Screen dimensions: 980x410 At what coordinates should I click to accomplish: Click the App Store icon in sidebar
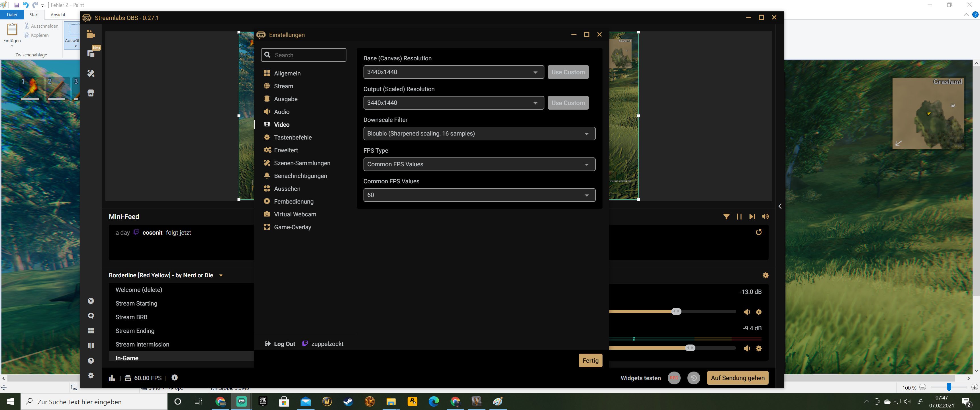click(91, 93)
